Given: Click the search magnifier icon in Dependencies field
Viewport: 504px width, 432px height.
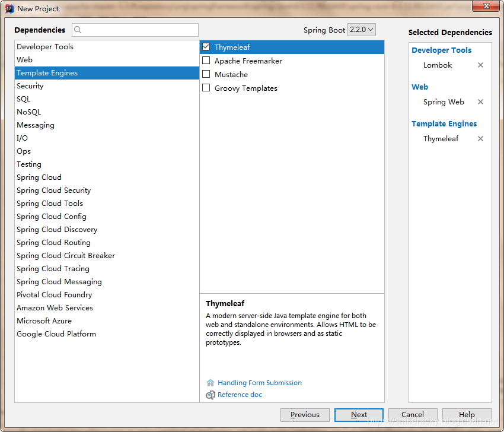Looking at the screenshot, I should 78,30.
